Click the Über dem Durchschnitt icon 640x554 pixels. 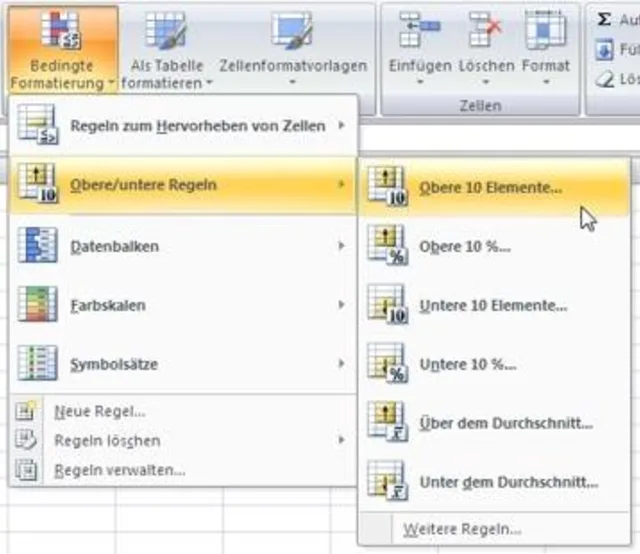388,422
